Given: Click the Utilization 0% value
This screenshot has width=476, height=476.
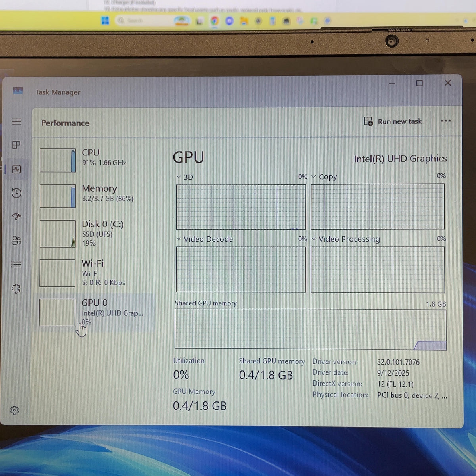Looking at the screenshot, I should [x=181, y=375].
